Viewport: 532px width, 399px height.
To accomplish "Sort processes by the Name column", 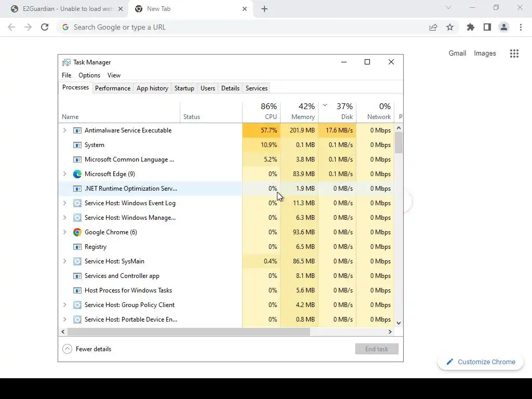I will click(x=119, y=112).
